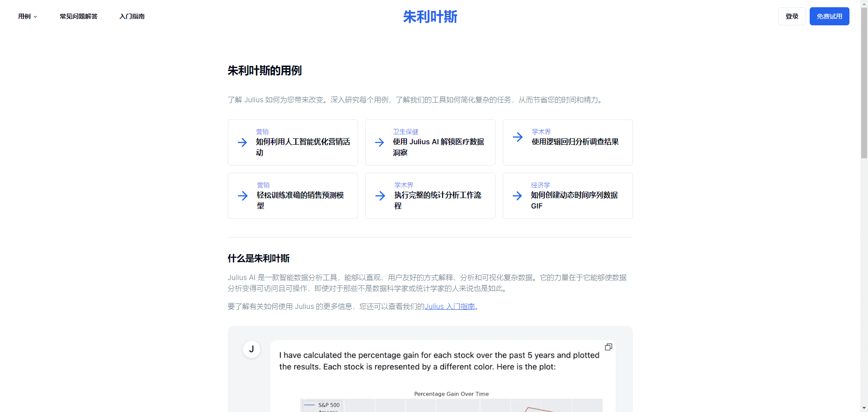This screenshot has width=868, height=412.
Task: Click the scrollbar up arrow
Action: tap(864, 4)
